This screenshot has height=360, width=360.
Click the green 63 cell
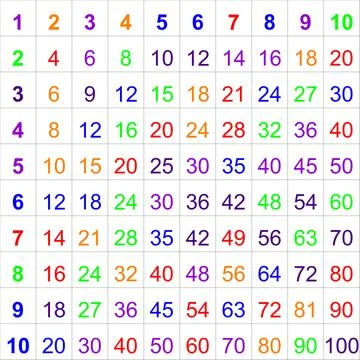pos(306,238)
